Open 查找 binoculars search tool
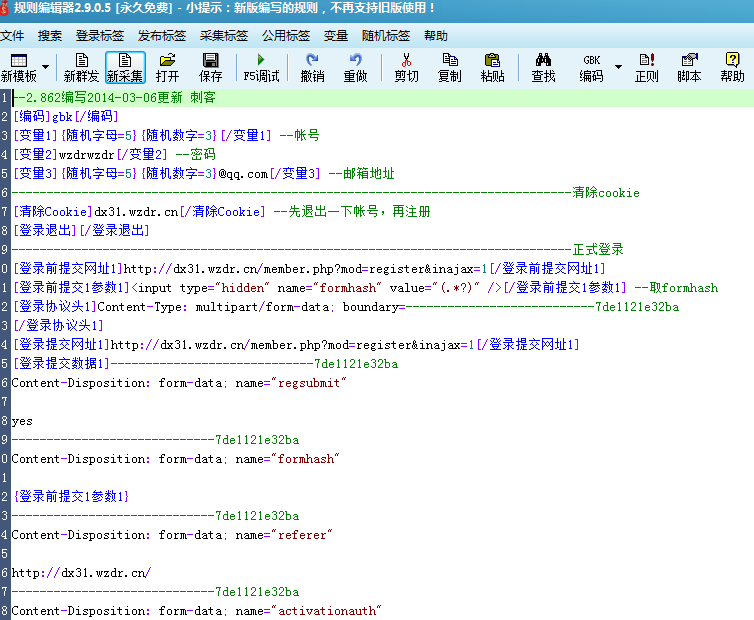The width and height of the screenshot is (754, 620). 543,68
